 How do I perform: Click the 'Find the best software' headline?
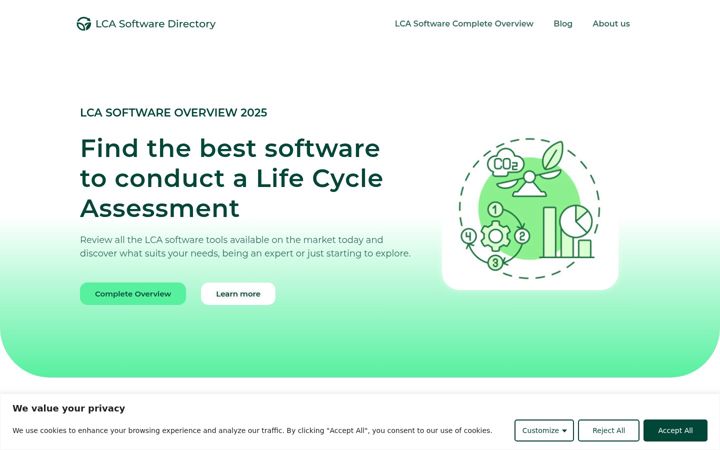click(x=231, y=178)
